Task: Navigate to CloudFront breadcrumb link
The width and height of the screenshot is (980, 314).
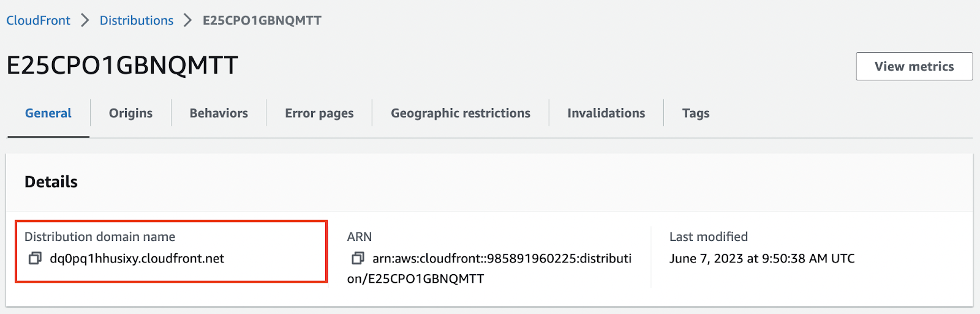Action: 38,20
